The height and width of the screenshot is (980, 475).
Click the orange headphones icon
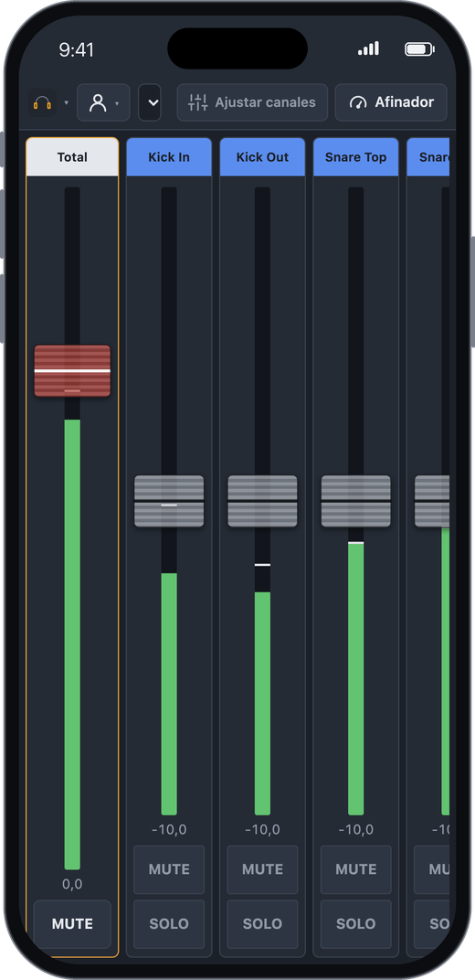point(42,102)
